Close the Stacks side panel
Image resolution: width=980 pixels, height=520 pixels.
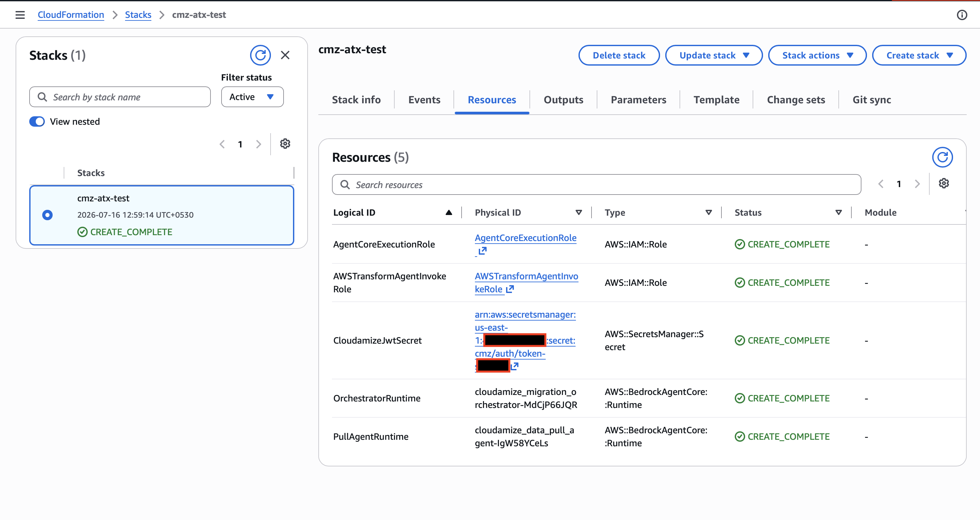click(x=285, y=55)
